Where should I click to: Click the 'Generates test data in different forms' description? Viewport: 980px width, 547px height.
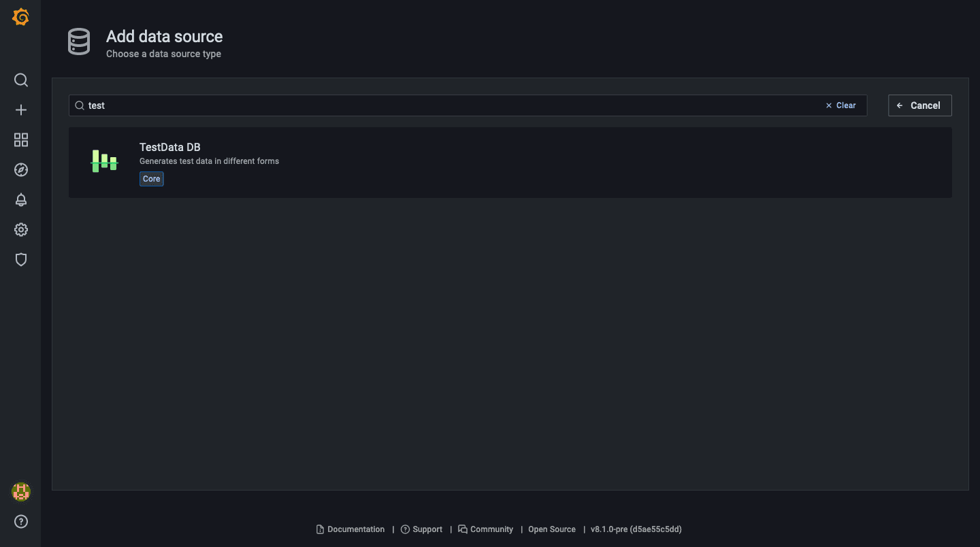(x=209, y=161)
